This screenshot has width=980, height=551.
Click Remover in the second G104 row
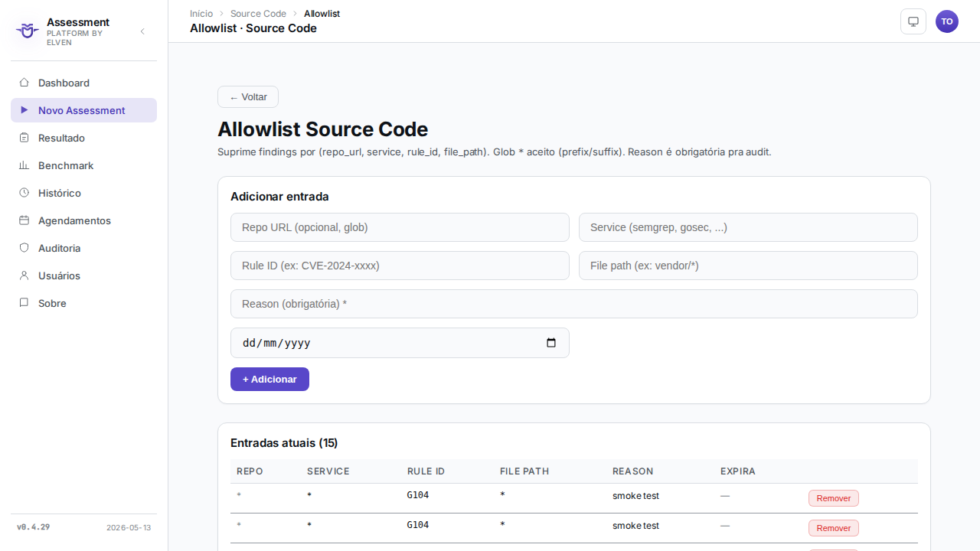tap(834, 528)
